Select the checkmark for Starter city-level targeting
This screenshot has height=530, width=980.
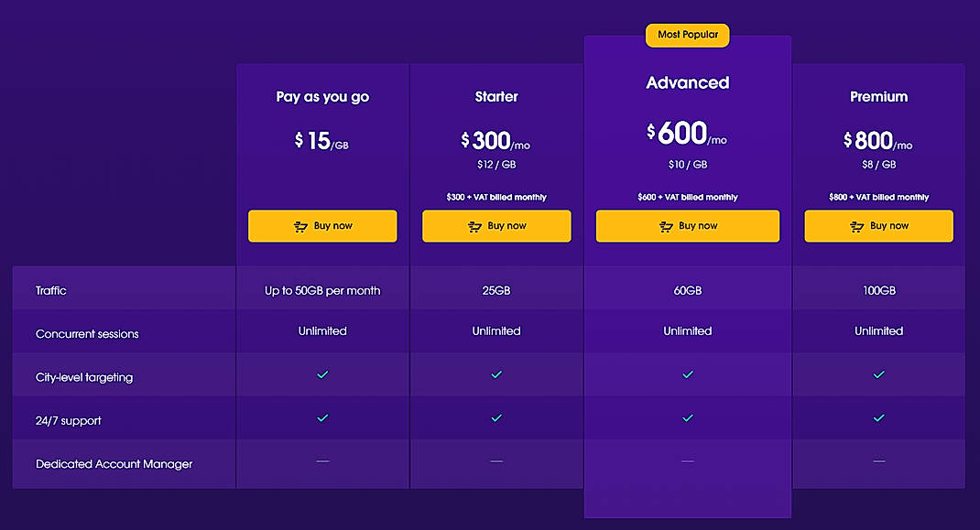point(496,374)
